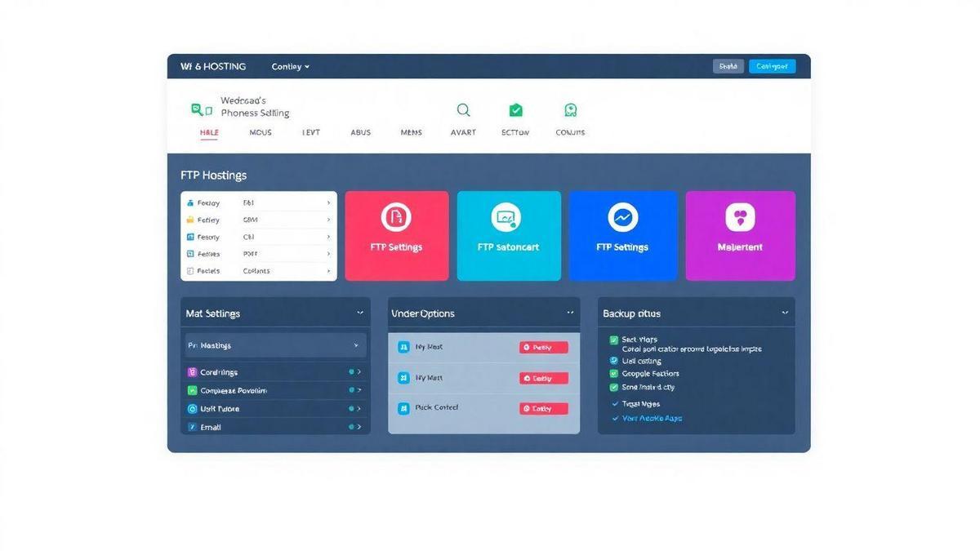Click the green icon beside Compaeae Povolim
This screenshot has width=980, height=551.
[192, 390]
